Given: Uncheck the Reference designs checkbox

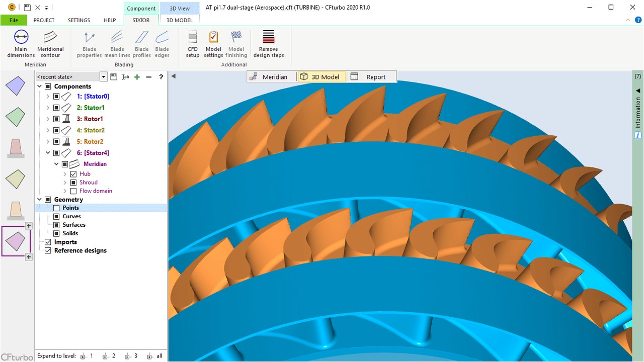Looking at the screenshot, I should pyautogui.click(x=48, y=251).
